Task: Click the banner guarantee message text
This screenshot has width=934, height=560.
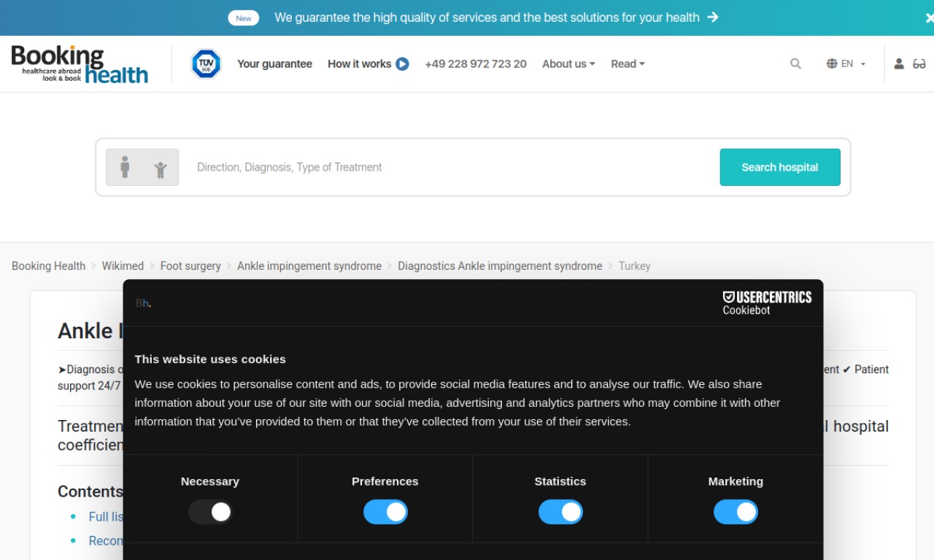Action: pos(487,17)
